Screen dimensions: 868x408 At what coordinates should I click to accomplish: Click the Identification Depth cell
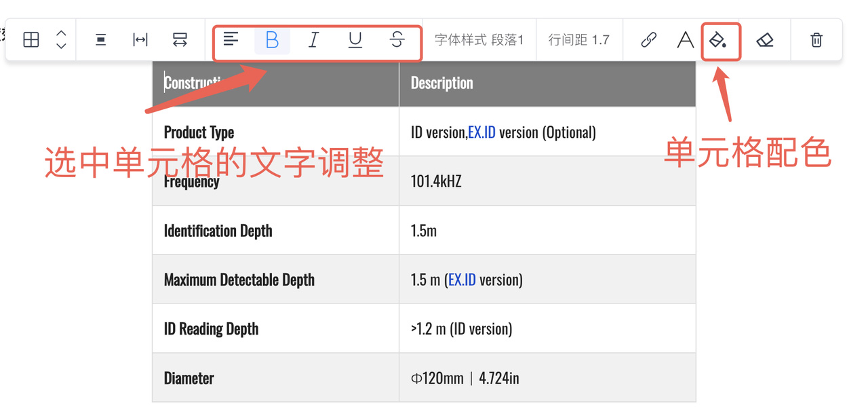coord(275,230)
